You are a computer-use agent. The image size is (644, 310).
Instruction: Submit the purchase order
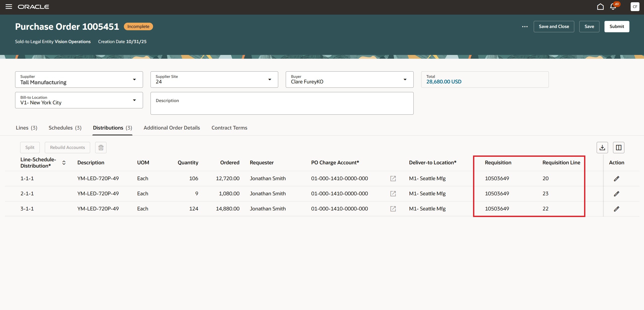pos(616,26)
